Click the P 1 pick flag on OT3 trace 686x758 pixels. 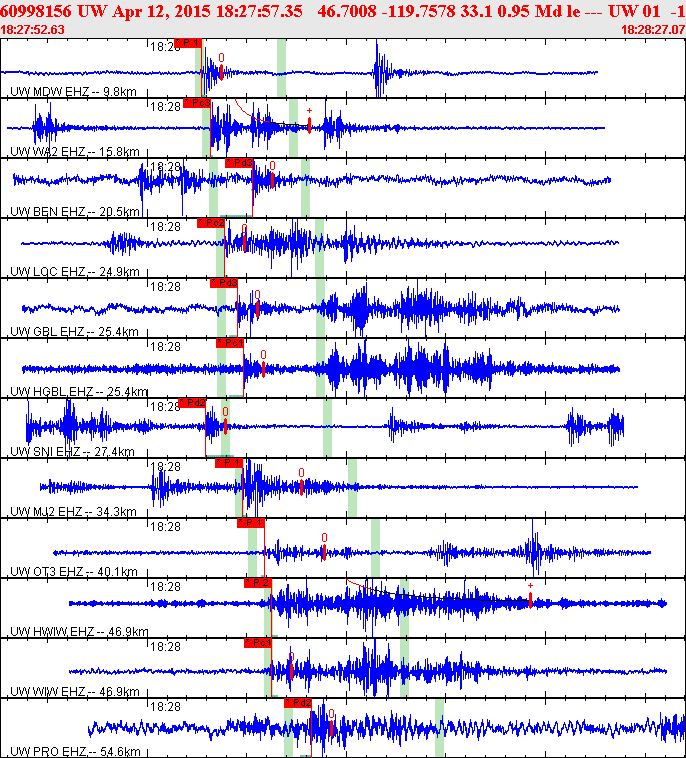(x=251, y=523)
